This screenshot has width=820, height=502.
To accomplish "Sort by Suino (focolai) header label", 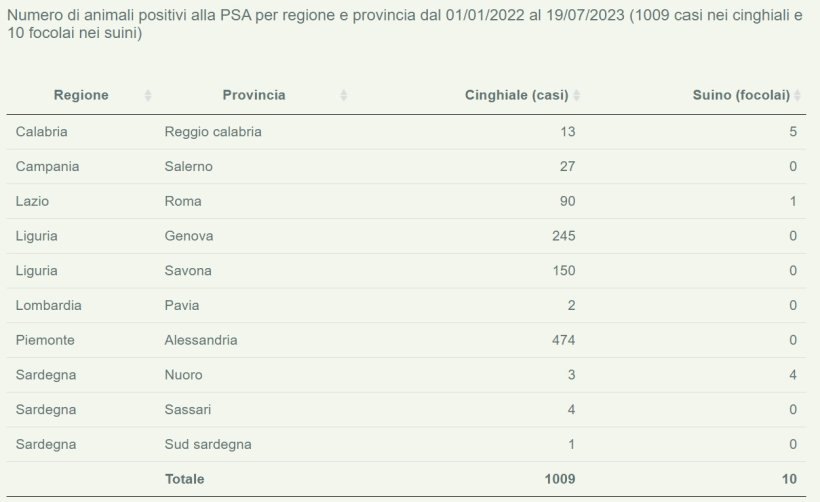I will click(x=741, y=95).
